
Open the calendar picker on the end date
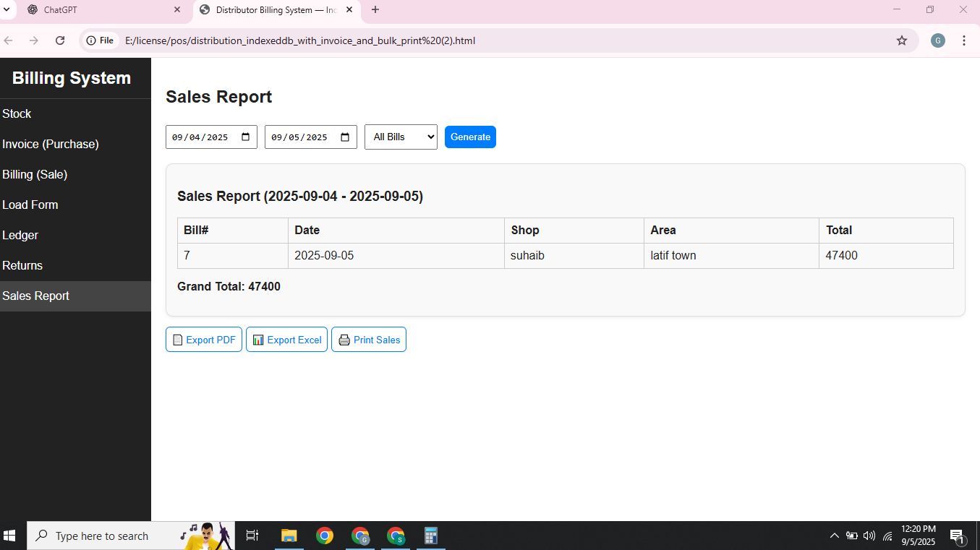[x=345, y=137]
